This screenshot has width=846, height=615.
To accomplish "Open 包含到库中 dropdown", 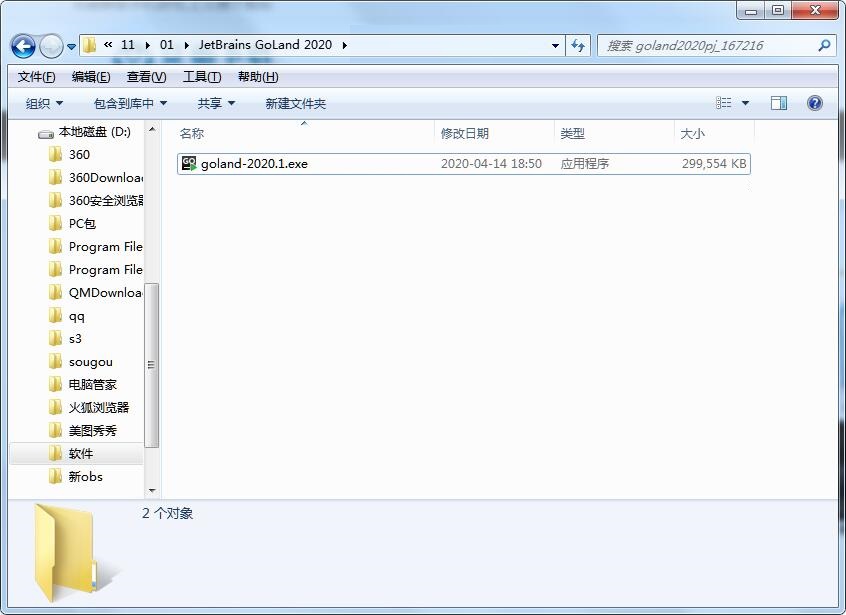I will [130, 103].
